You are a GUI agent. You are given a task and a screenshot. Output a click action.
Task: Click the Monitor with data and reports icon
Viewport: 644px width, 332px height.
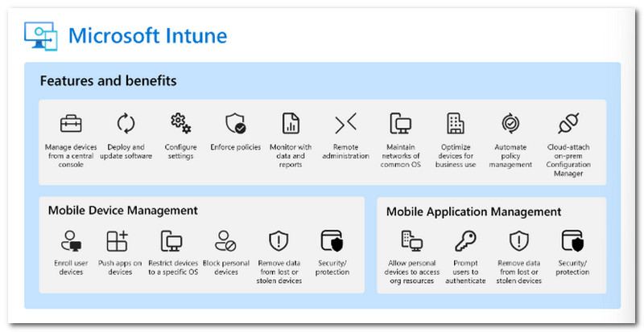click(291, 124)
